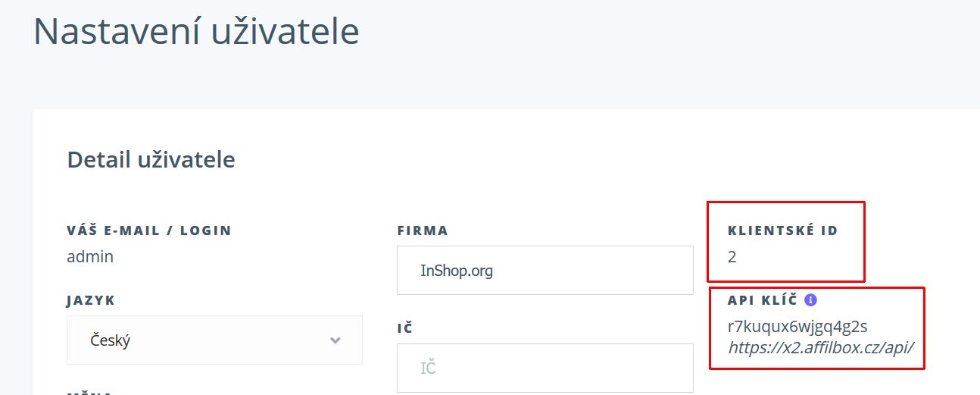The height and width of the screenshot is (395, 980).
Task: Click the Nastavení uživatele page title
Action: click(196, 31)
